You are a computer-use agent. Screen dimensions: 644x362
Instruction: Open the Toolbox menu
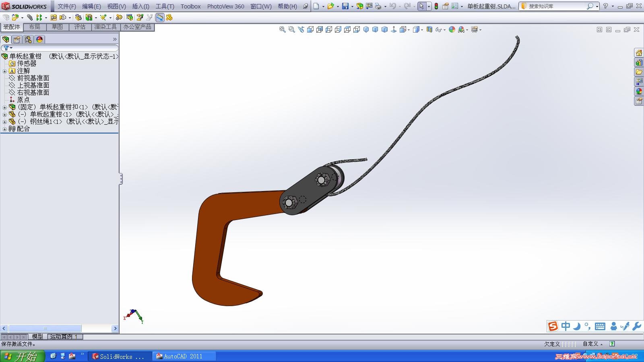pos(190,6)
